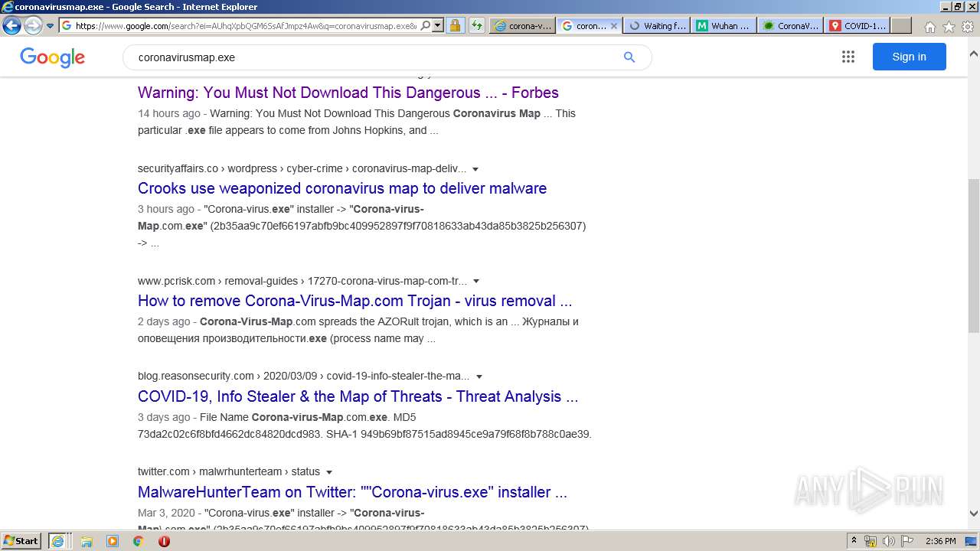Viewport: 980px width, 551px height.
Task: Expand options arrow for reasonsecurity.com result
Action: (479, 377)
